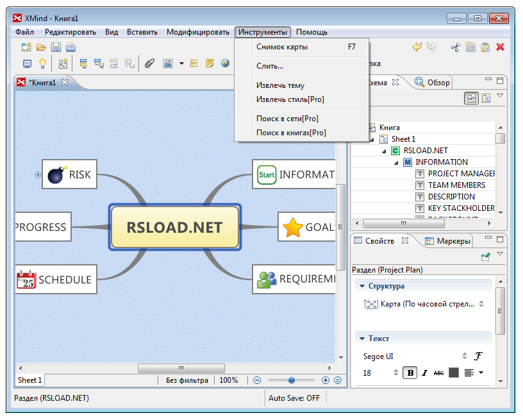Click the open folder icon
The image size is (523, 420).
pos(41,47)
